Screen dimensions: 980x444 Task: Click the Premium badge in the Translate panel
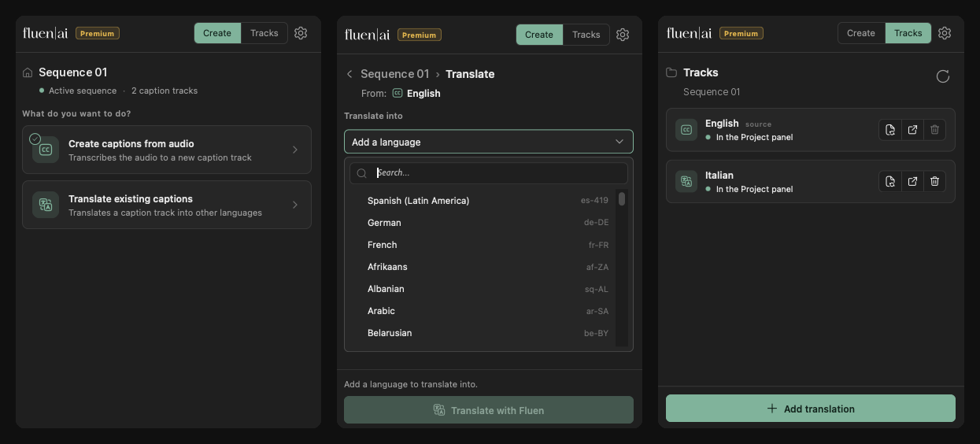point(420,35)
